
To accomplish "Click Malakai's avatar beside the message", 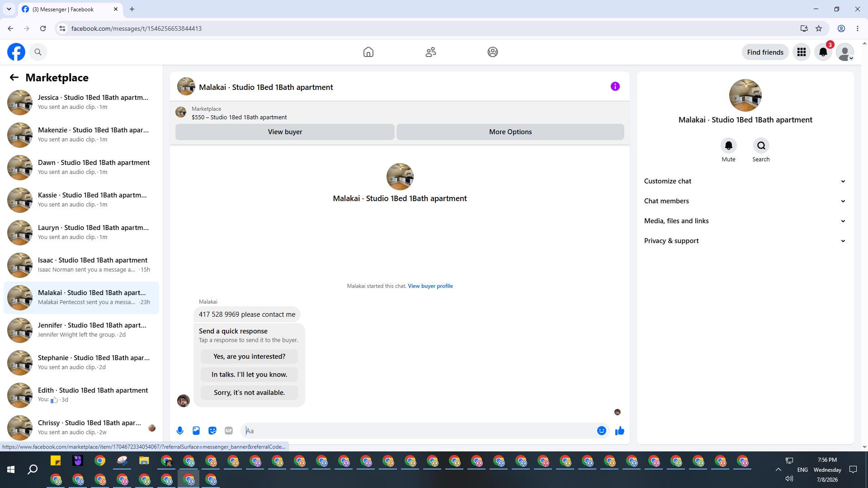I will click(184, 401).
